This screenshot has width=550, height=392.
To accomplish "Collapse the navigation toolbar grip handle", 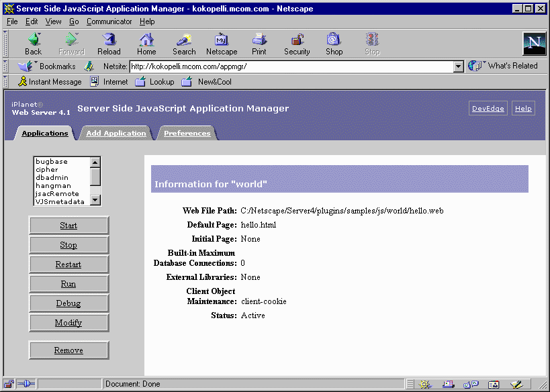I will (5, 44).
